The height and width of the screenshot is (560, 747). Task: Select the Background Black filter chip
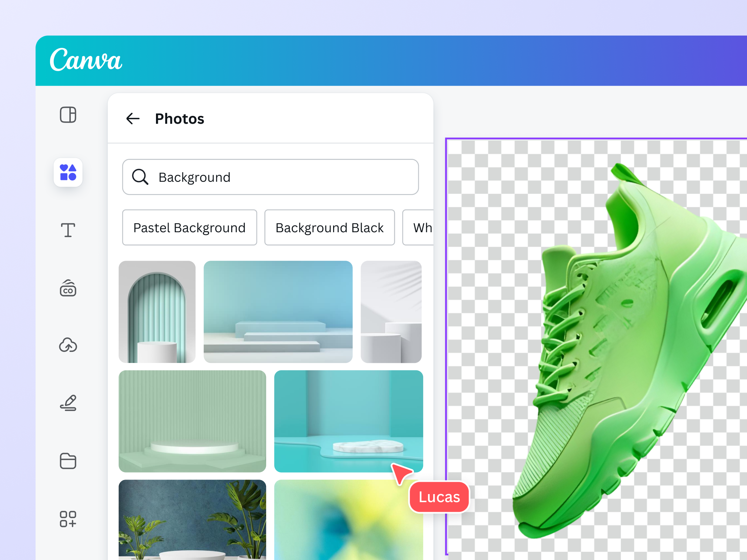coord(329,227)
